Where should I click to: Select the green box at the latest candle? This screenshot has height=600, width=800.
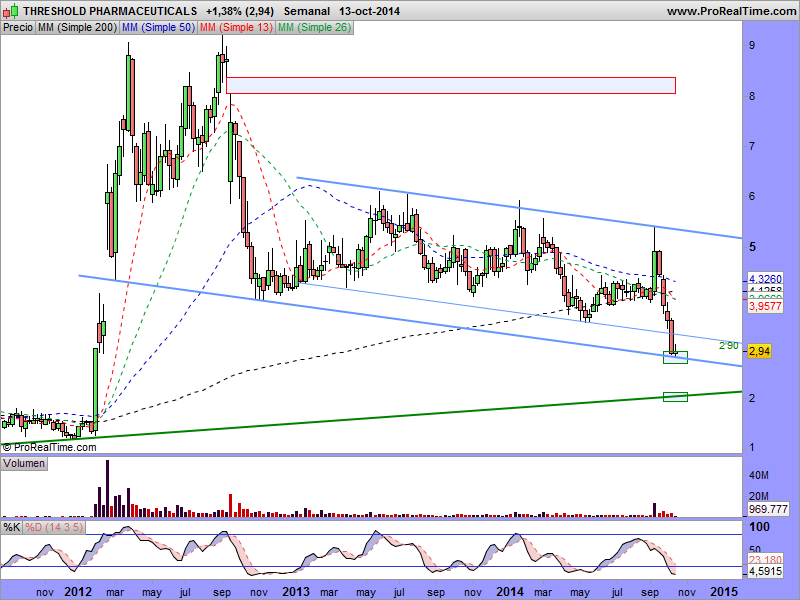coord(675,357)
